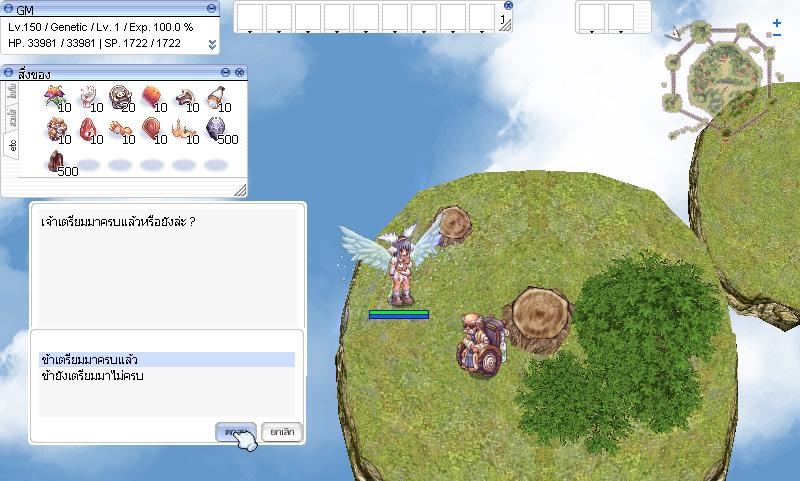Viewport: 800px width, 481px height.
Task: Minimize the GM basic info window
Action: pos(212,8)
